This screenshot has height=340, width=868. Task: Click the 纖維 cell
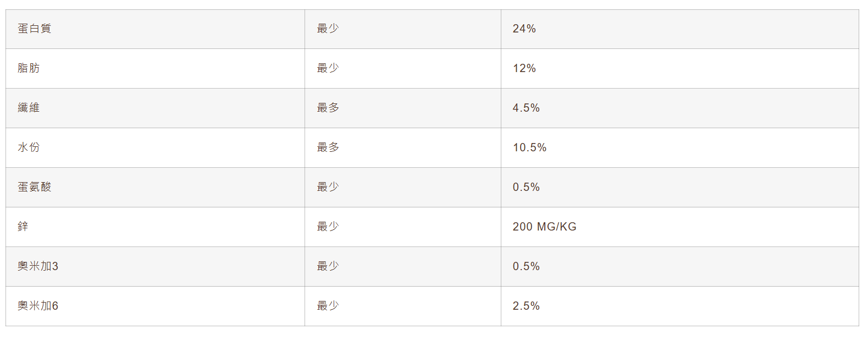(x=29, y=108)
